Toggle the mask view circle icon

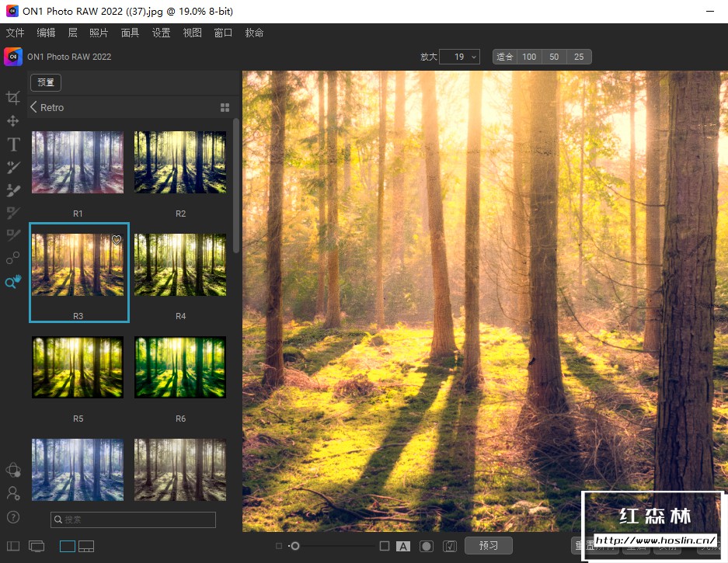click(426, 546)
